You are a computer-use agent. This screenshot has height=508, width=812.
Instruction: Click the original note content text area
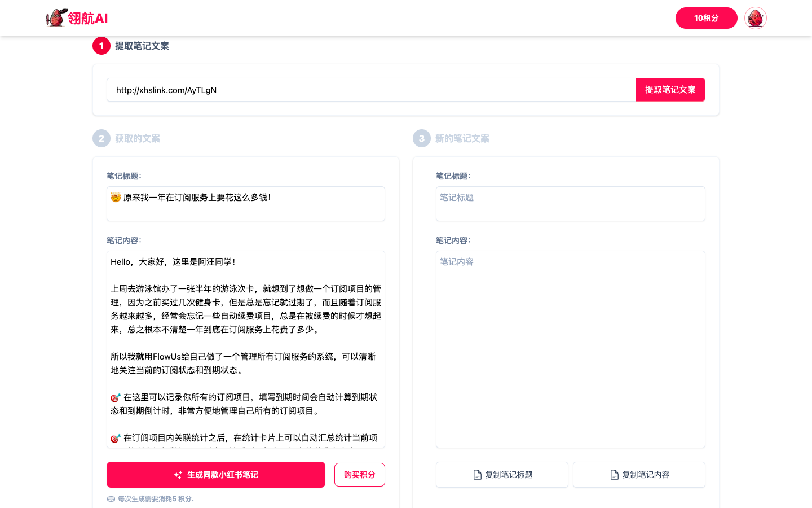click(x=246, y=349)
